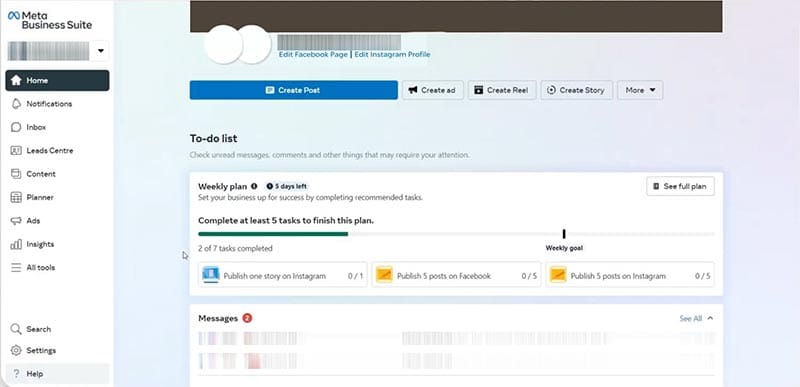
Task: Click the Create Post button's icon
Action: (x=270, y=90)
